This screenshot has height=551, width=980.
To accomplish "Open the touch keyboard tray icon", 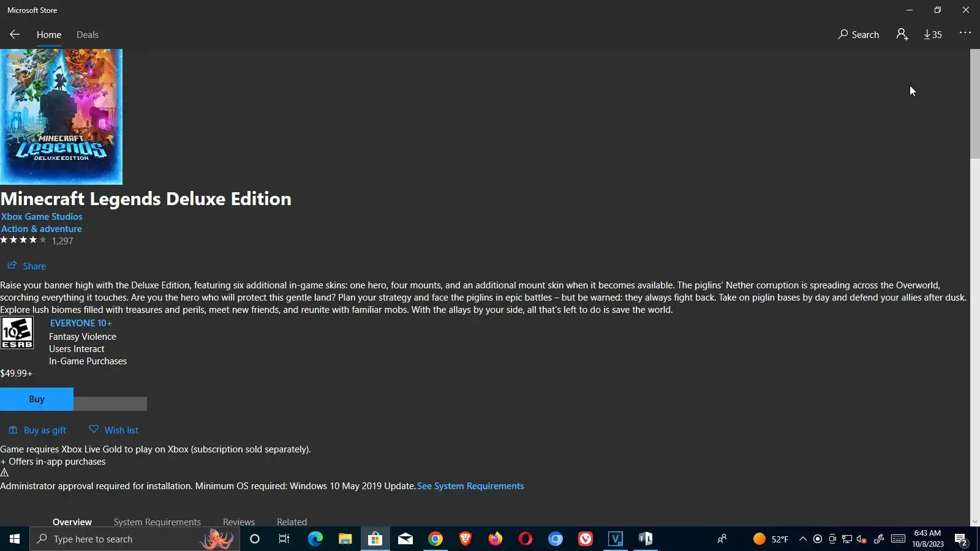I will [x=898, y=539].
